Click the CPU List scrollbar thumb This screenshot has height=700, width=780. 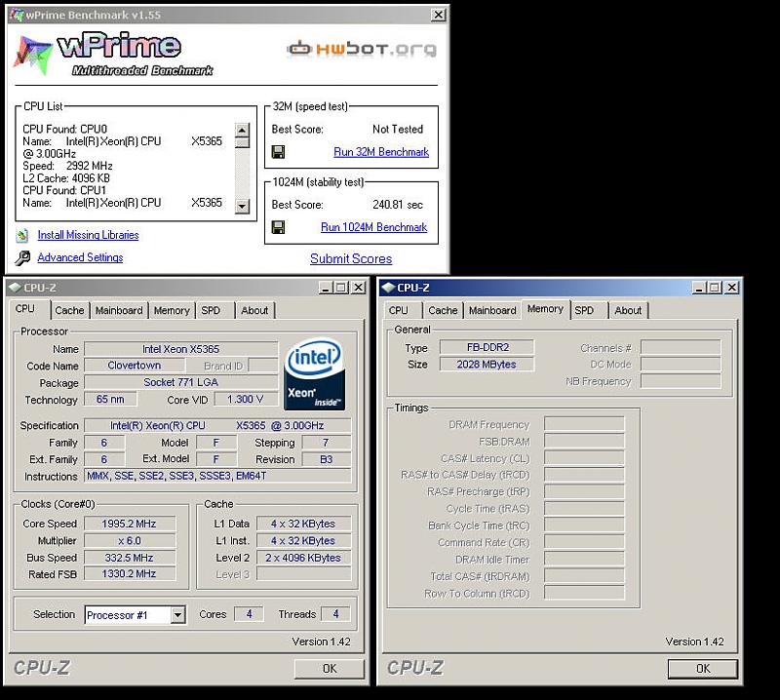coord(242,142)
